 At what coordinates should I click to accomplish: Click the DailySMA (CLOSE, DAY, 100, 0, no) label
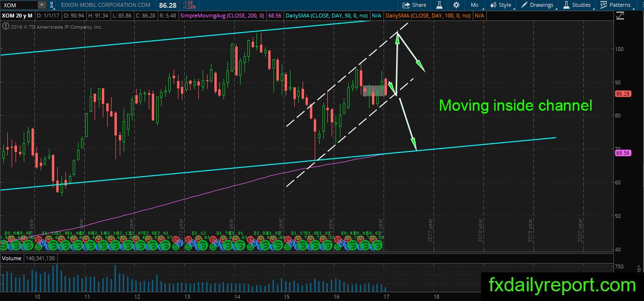[429, 16]
